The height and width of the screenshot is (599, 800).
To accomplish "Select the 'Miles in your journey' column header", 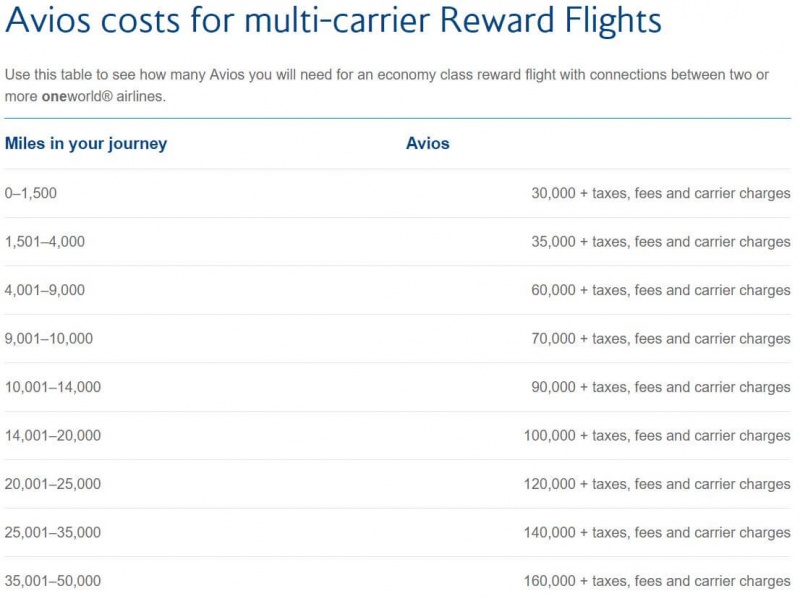I will [x=86, y=144].
